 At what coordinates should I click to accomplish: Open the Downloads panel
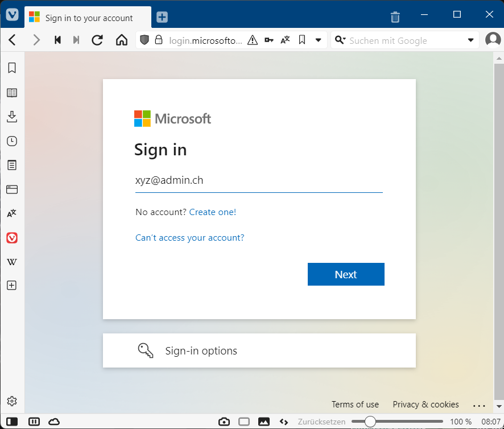click(x=11, y=117)
